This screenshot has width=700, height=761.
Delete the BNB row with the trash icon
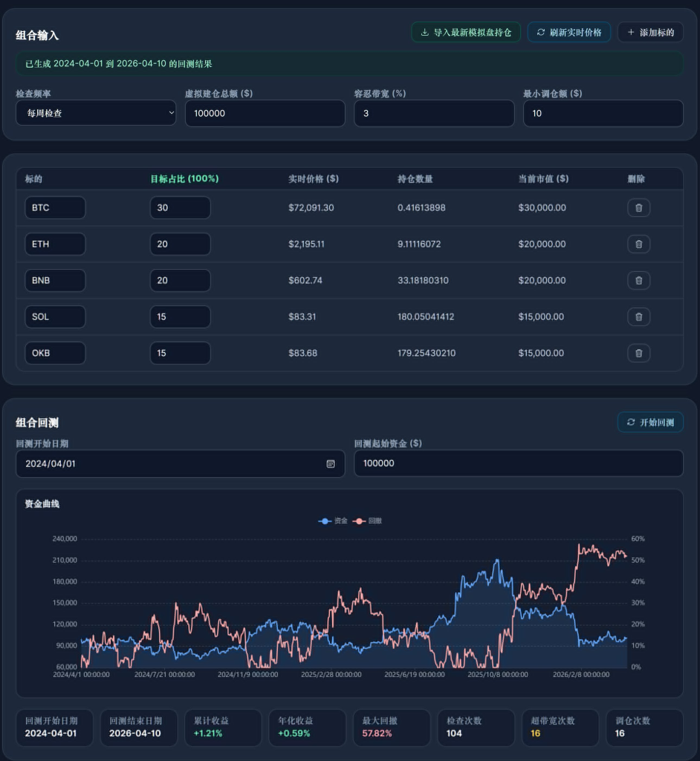(638, 280)
